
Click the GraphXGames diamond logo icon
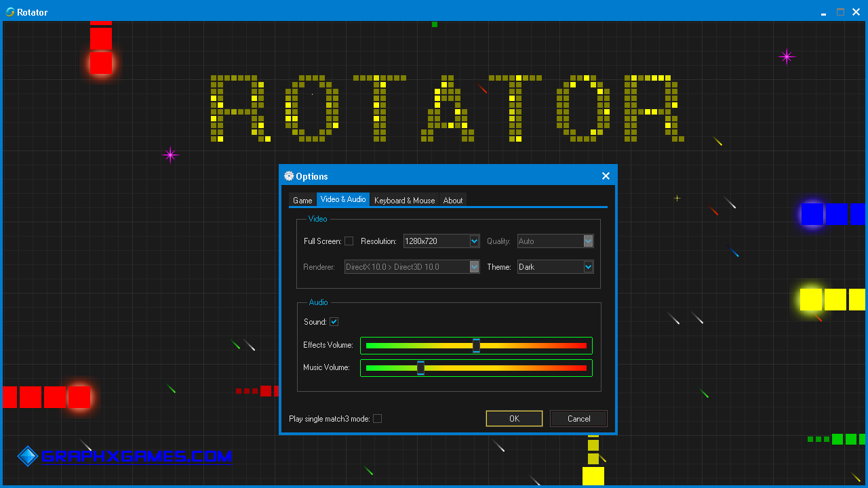pos(27,456)
